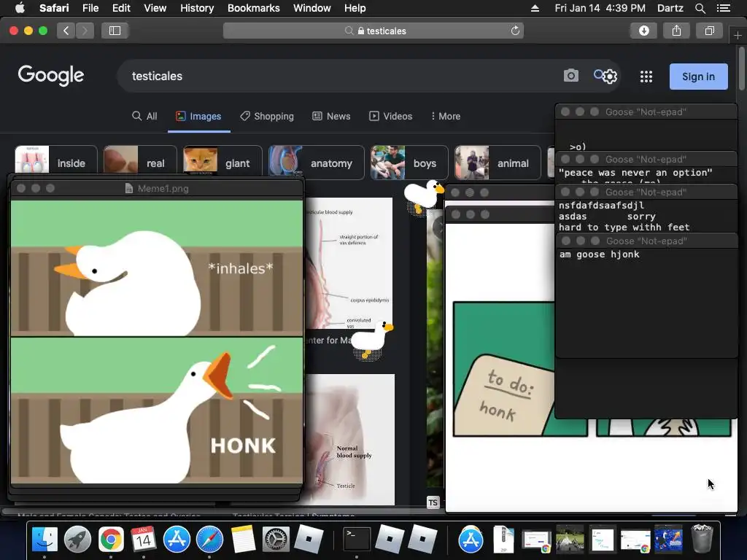Open the Videos tab
The width and height of the screenshot is (747, 560).
pos(391,116)
